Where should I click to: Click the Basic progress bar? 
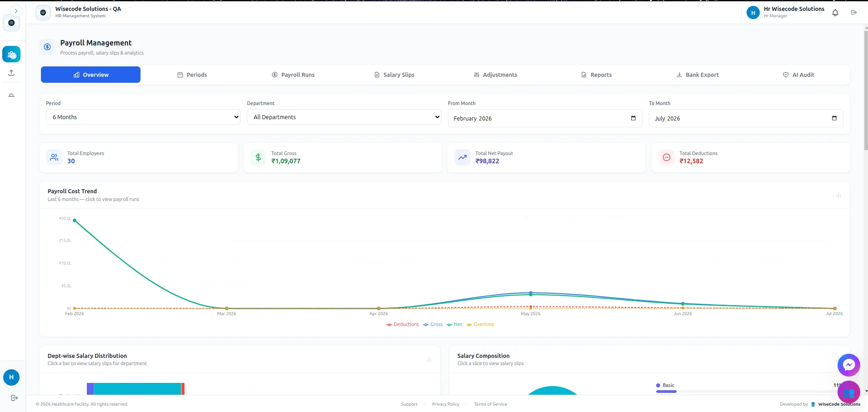[x=666, y=392]
